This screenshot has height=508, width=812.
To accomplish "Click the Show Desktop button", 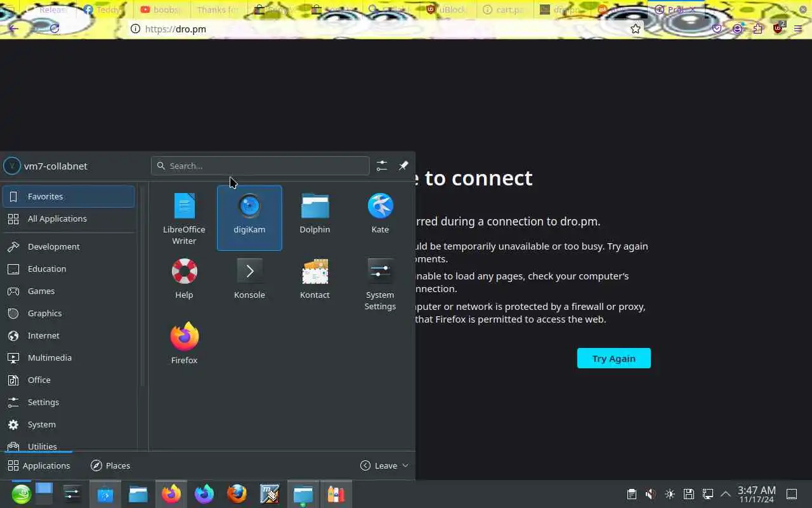I will pyautogui.click(x=792, y=494).
